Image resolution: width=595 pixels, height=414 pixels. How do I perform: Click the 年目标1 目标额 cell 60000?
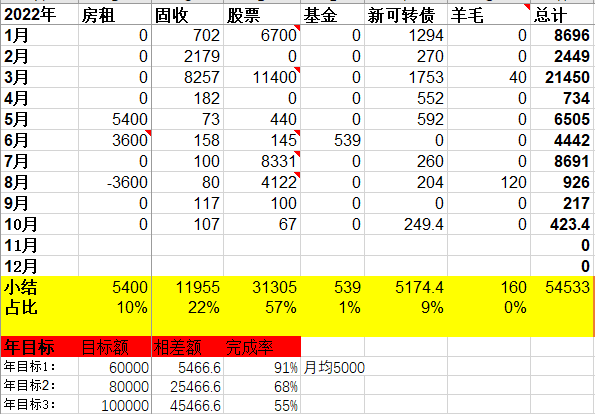click(115, 367)
